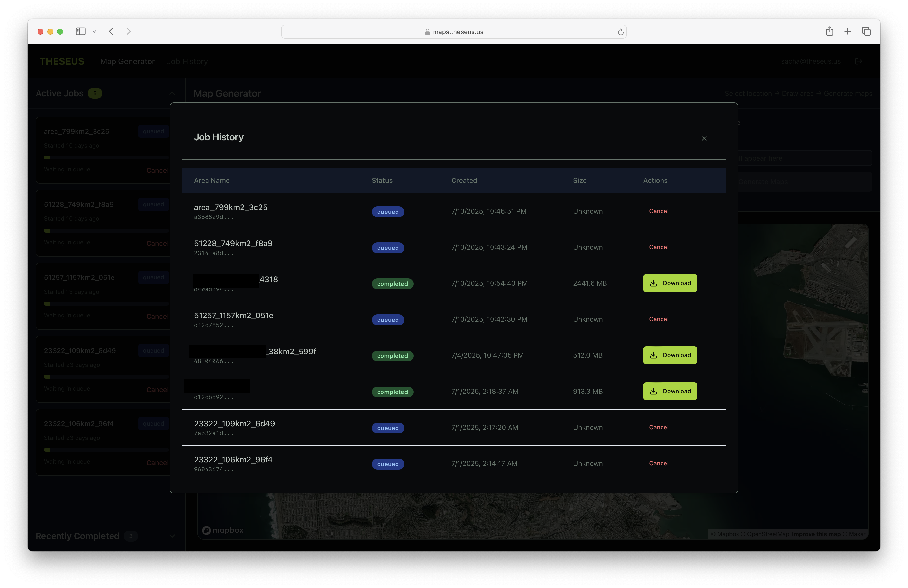Show the tab overview icon
908x588 pixels.
click(x=866, y=31)
